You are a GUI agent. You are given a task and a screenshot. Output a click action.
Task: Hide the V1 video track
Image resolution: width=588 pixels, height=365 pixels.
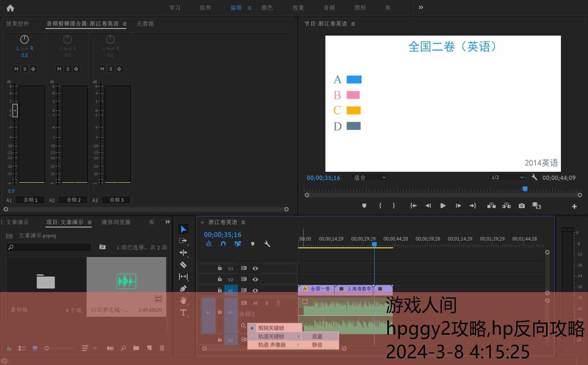pyautogui.click(x=255, y=290)
